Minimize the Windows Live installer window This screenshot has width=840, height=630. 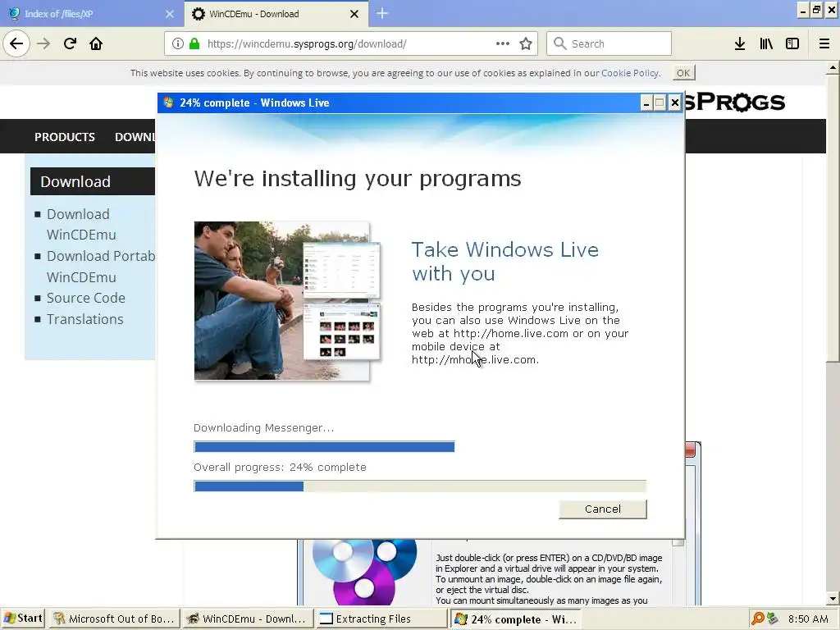tap(646, 103)
